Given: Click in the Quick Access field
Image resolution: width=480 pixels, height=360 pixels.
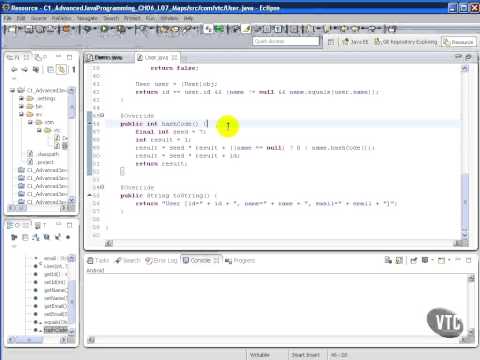Looking at the screenshot, I should pyautogui.click(x=286, y=41).
